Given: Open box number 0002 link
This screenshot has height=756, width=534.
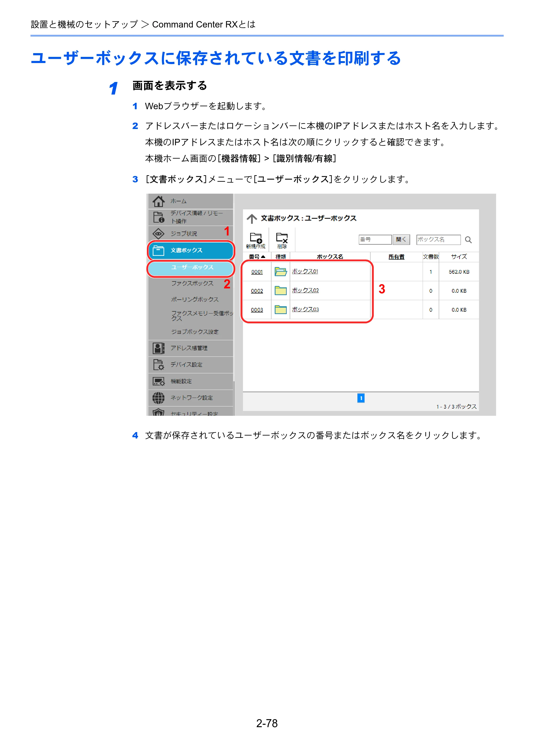Looking at the screenshot, I should click(x=257, y=291).
